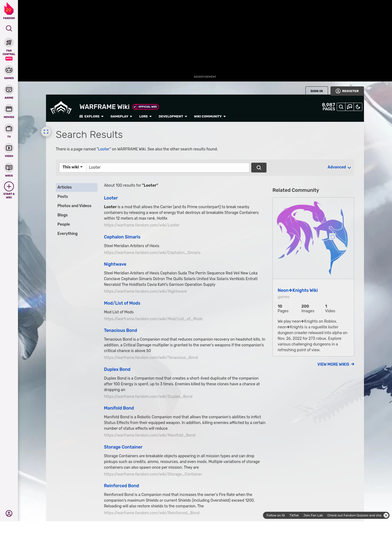Open the Reinforced Bond result
This screenshot has width=392, height=545.
point(121,486)
